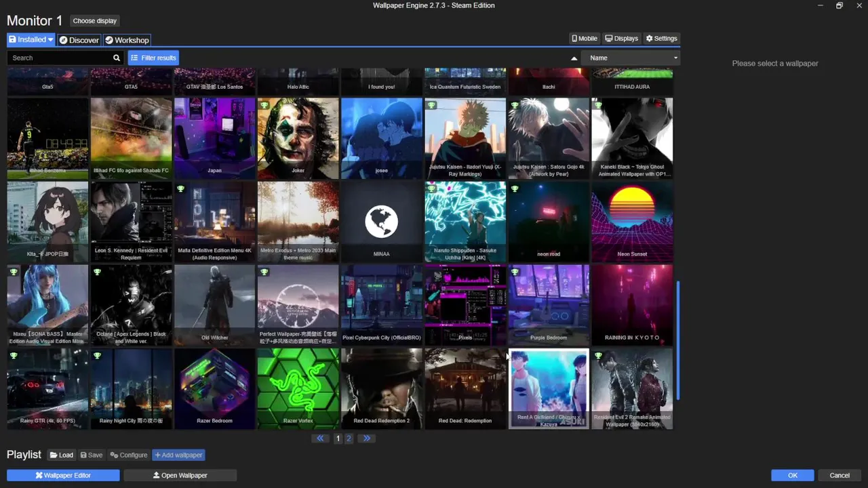Select page 2 of results
This screenshot has width=868, height=488.
pos(349,439)
